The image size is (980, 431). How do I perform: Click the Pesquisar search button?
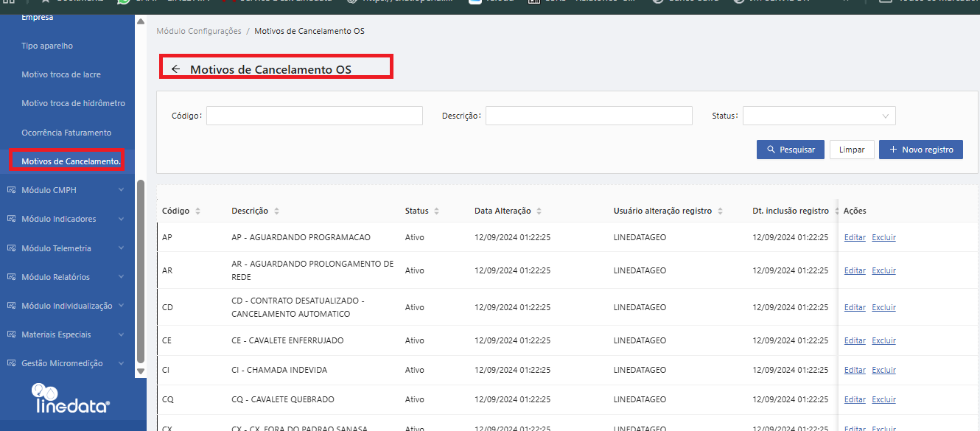tap(790, 150)
